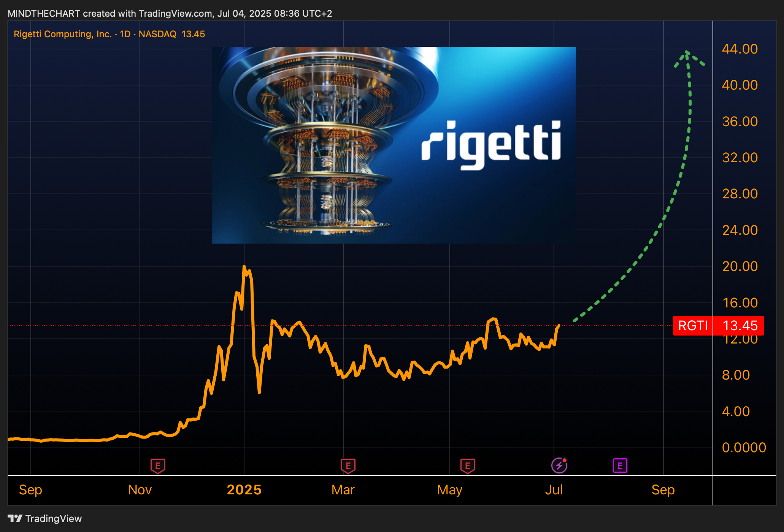Click the 8.00 price axis label
This screenshot has width=784, height=532.
[x=736, y=375]
